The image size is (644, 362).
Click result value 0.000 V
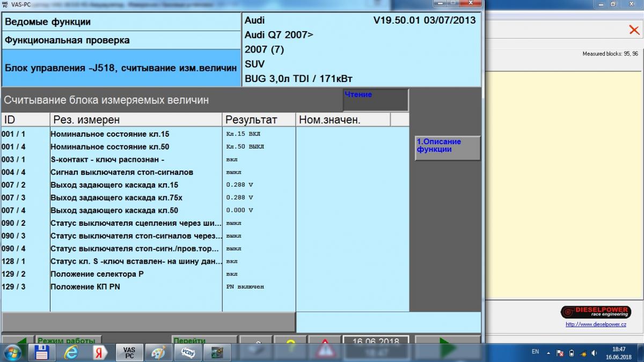pyautogui.click(x=239, y=210)
